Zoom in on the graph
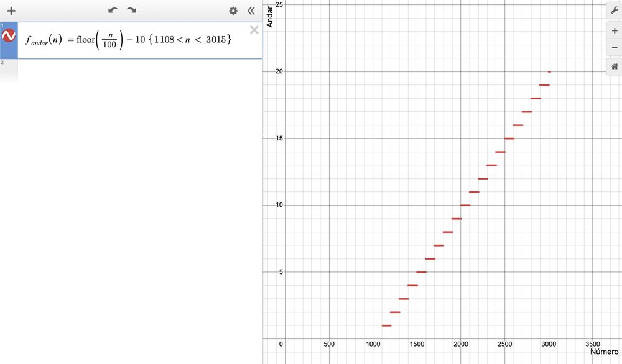This screenshot has height=364, width=622. pos(614,30)
